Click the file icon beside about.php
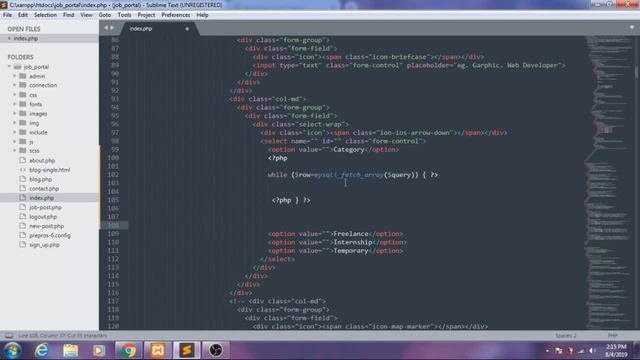The height and width of the screenshot is (360, 640). 23,160
